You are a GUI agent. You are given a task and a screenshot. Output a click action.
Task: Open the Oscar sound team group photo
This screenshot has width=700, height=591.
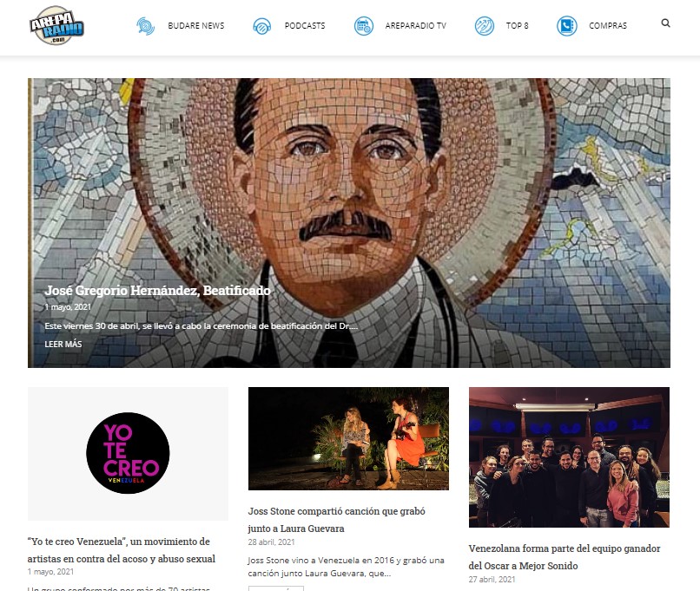(x=569, y=457)
